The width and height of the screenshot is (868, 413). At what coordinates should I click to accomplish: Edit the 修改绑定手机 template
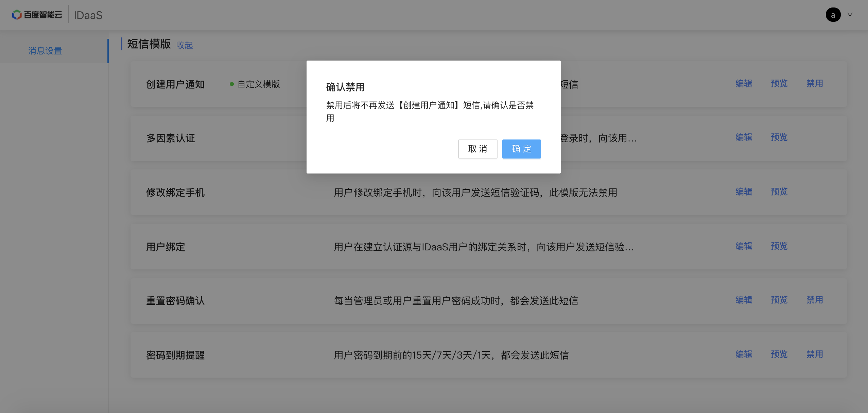pyautogui.click(x=744, y=192)
